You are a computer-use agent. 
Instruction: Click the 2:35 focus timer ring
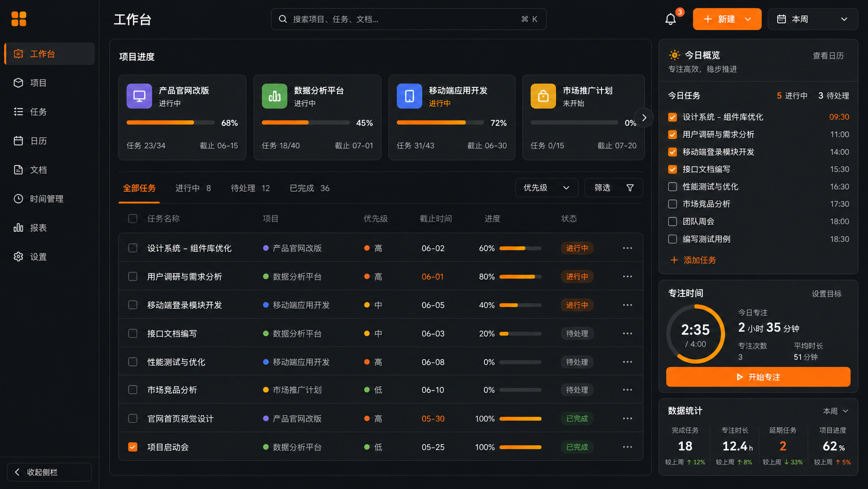coord(696,334)
